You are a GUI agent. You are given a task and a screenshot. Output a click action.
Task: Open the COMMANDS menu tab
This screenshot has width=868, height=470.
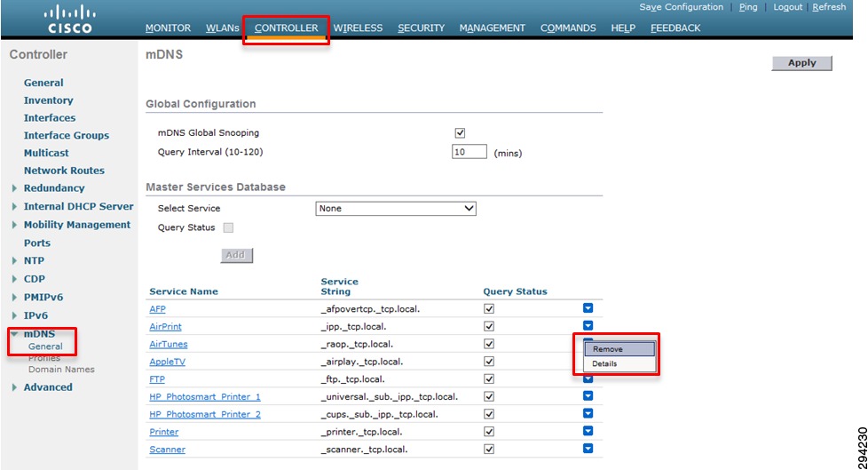[568, 28]
